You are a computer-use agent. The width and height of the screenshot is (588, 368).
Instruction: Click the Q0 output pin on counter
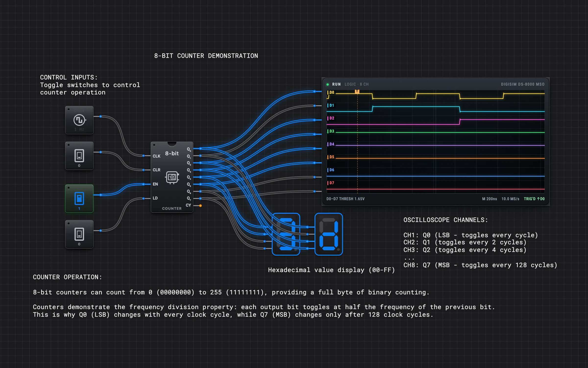(200, 149)
